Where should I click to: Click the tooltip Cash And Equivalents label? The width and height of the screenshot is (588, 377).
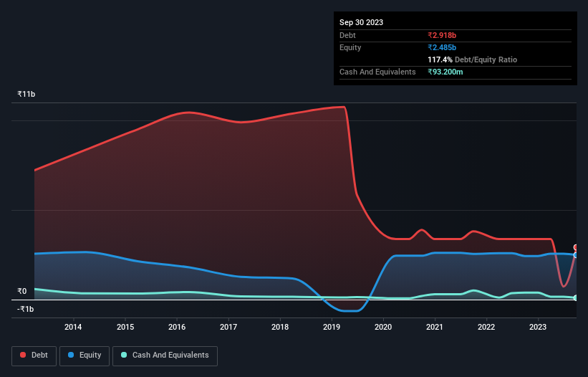pos(377,72)
